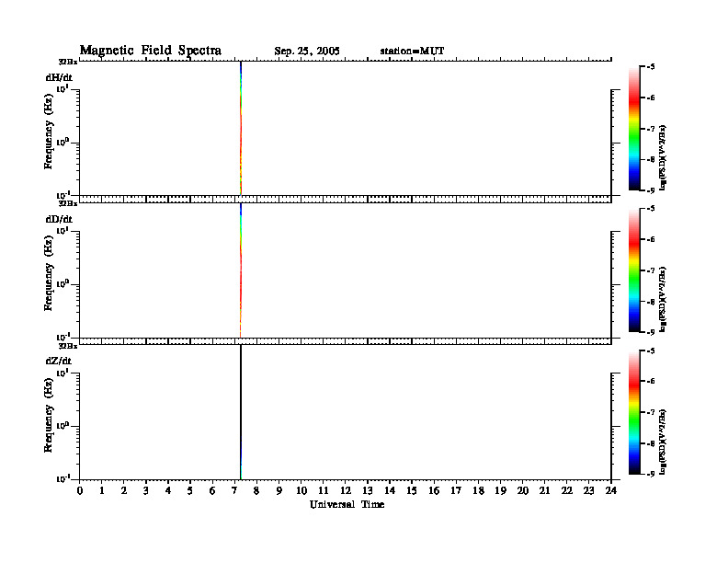Screen dimensions: 728x563
Task: Click the -6 tick on dZ/dt color scale
Action: (x=651, y=381)
